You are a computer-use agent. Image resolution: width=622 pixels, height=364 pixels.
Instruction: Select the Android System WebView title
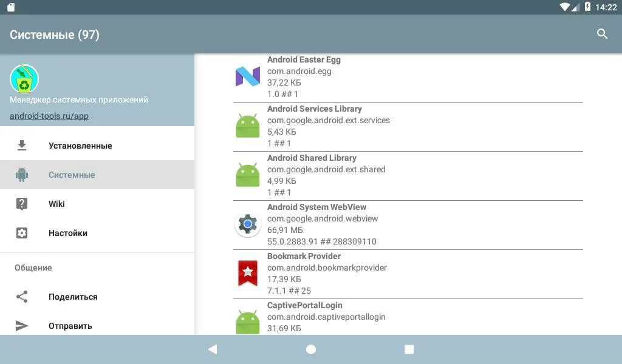click(316, 207)
